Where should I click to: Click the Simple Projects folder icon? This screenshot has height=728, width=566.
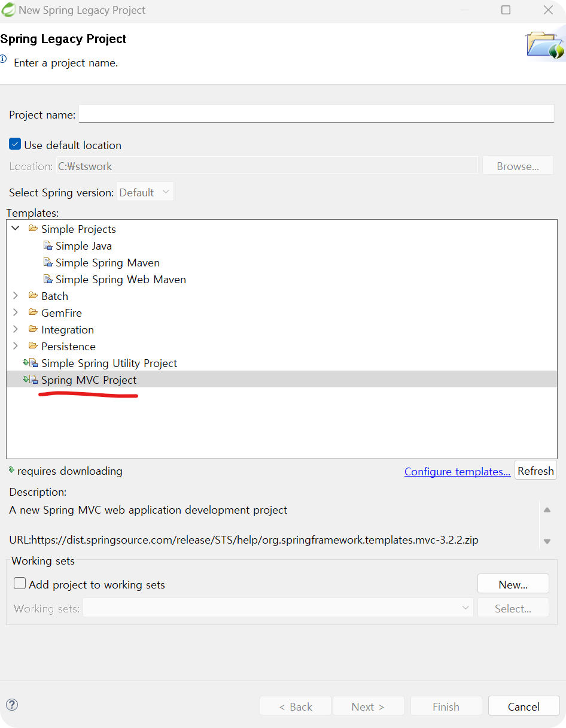click(x=33, y=229)
